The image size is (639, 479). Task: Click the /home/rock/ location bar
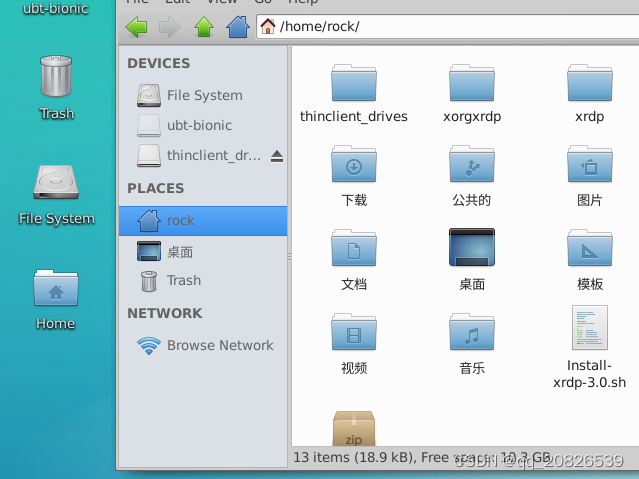tap(447, 26)
